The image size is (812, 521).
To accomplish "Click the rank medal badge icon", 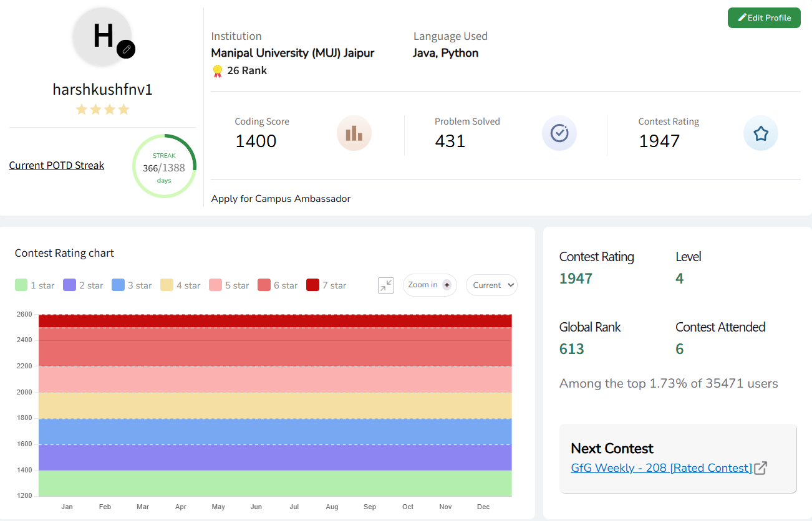I will pos(217,71).
